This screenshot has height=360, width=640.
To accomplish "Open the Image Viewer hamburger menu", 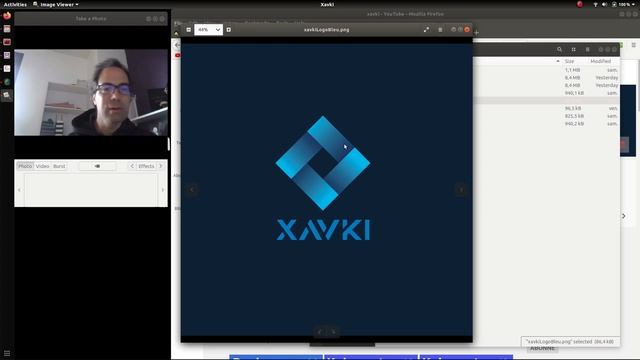I will 440,29.
